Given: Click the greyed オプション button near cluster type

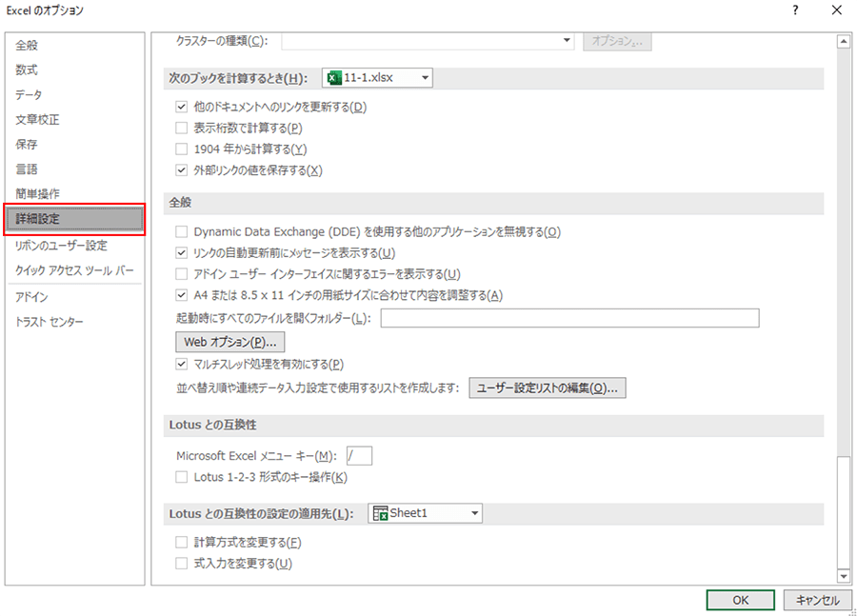Looking at the screenshot, I should (617, 41).
